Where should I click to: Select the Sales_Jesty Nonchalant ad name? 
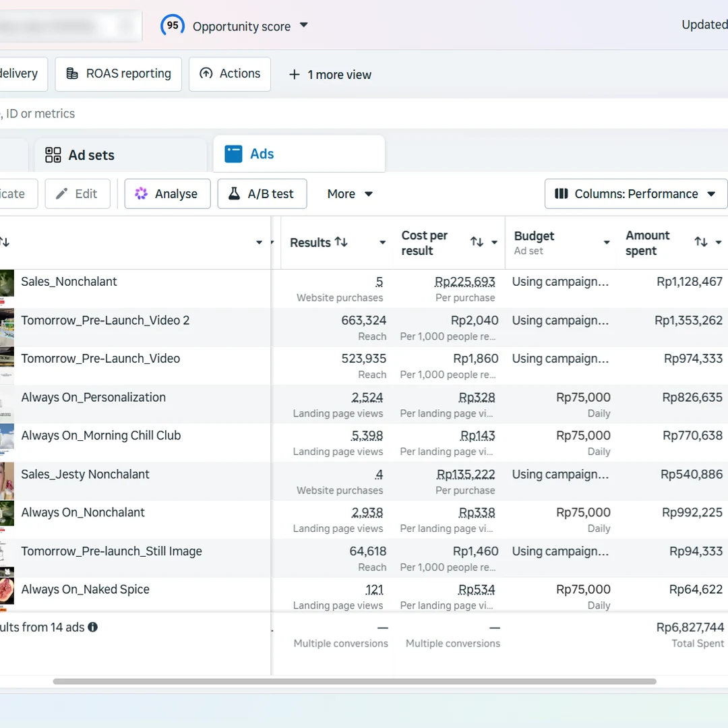pyautogui.click(x=85, y=474)
